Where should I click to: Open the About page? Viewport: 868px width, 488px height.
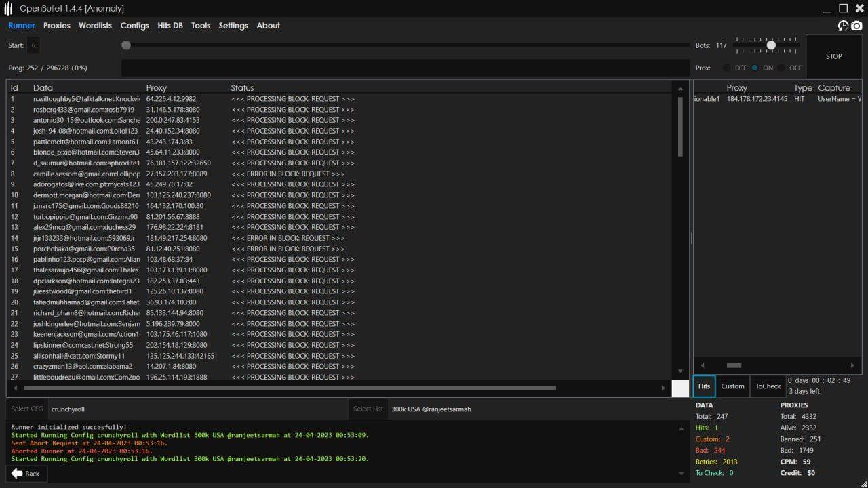(268, 26)
